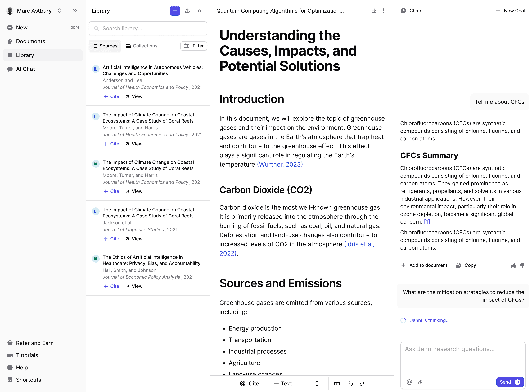Open the Filter options in the library

pyautogui.click(x=194, y=46)
